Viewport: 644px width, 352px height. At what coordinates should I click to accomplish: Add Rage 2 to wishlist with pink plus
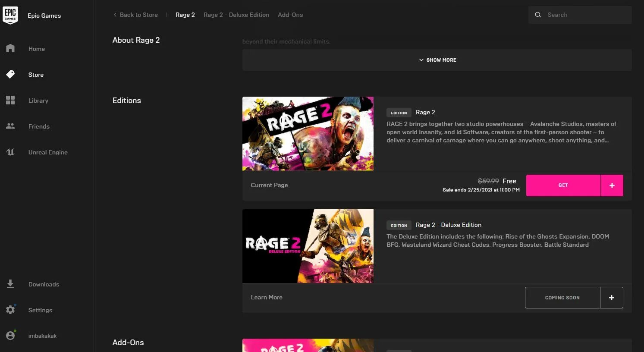coord(612,185)
